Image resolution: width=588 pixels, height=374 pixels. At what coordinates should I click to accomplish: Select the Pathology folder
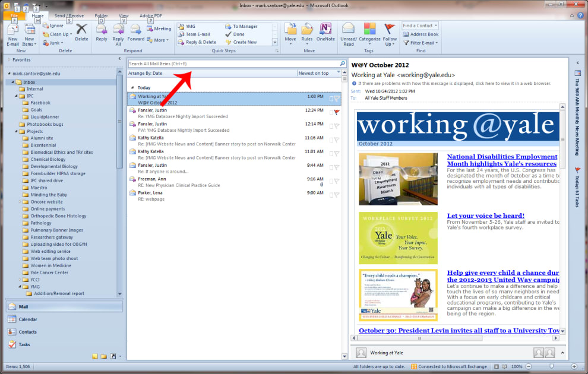[x=41, y=223]
